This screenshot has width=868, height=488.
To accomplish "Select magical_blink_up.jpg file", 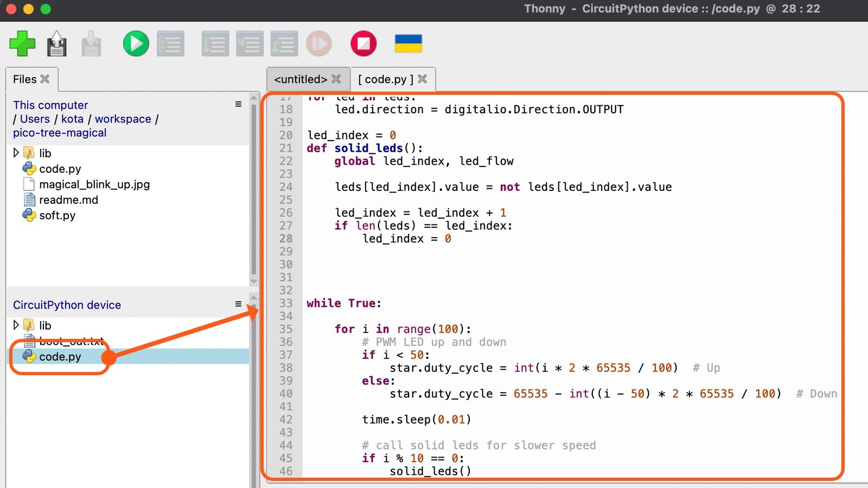I will click(94, 184).
